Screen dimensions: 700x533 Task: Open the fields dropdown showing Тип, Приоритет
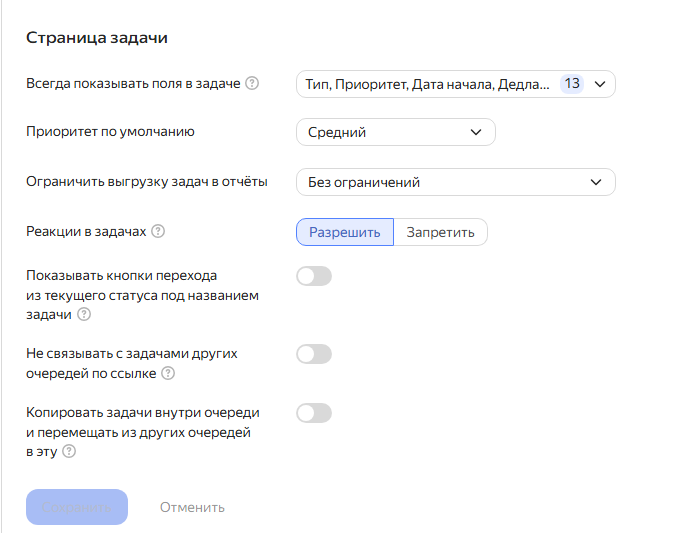[456, 84]
